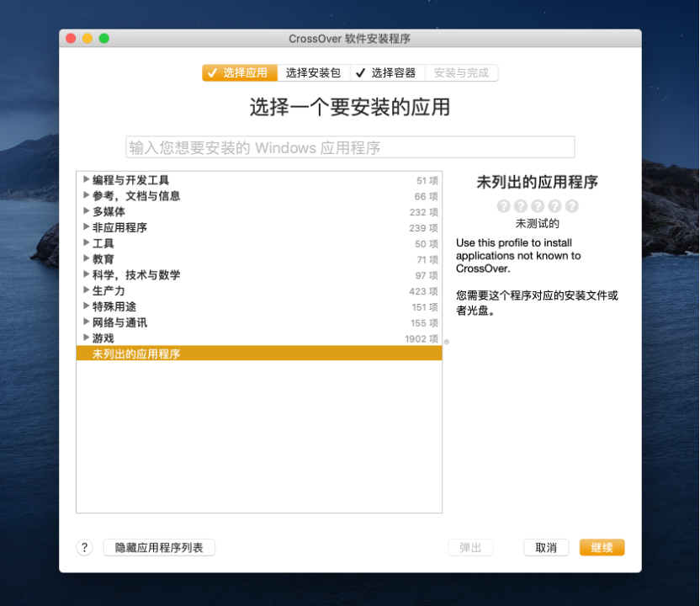
Task: Open the 安装与完成 tab
Action: click(x=461, y=72)
